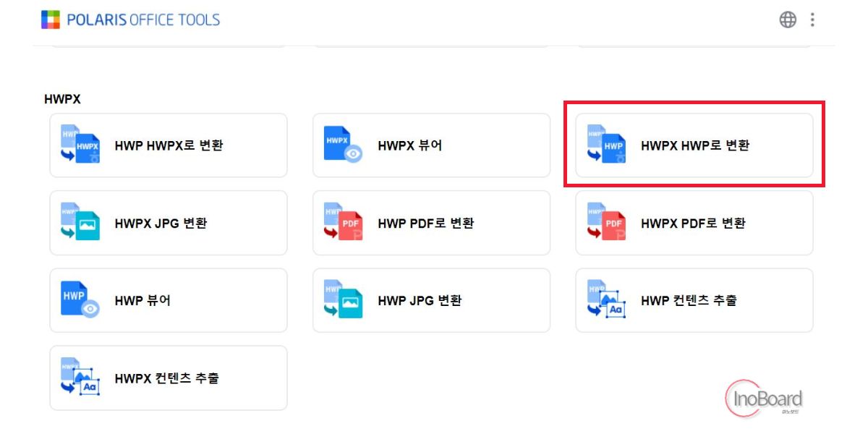The width and height of the screenshot is (868, 434).
Task: Open the HWPX HWP로 변환 tool card
Action: 694,145
